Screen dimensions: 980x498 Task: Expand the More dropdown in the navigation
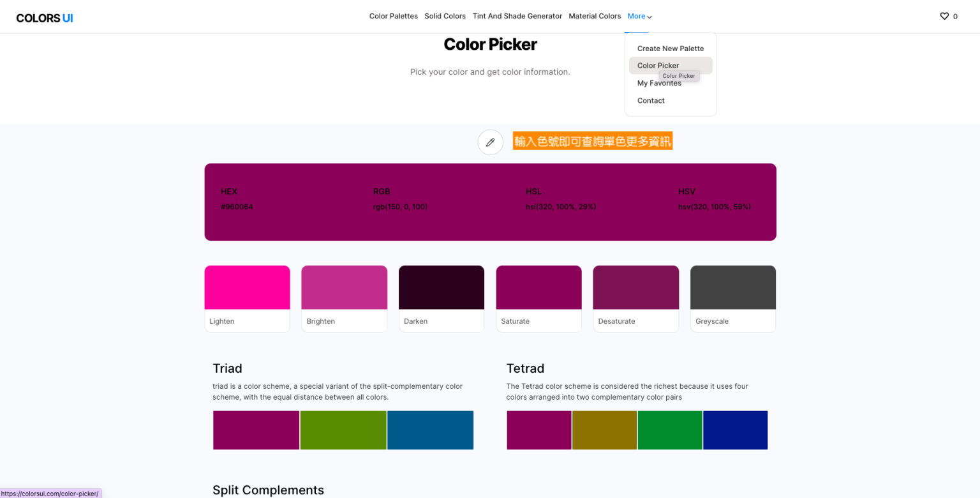pyautogui.click(x=639, y=16)
